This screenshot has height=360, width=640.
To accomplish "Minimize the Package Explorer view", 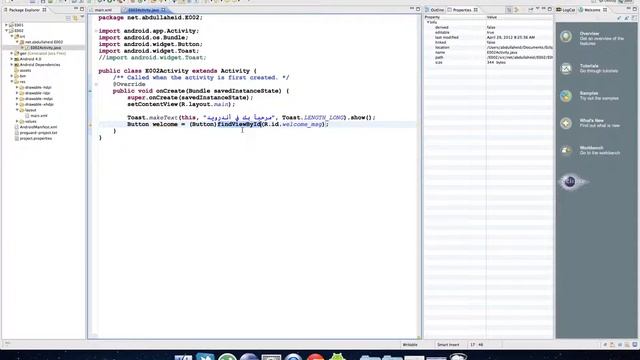I will [x=76, y=9].
